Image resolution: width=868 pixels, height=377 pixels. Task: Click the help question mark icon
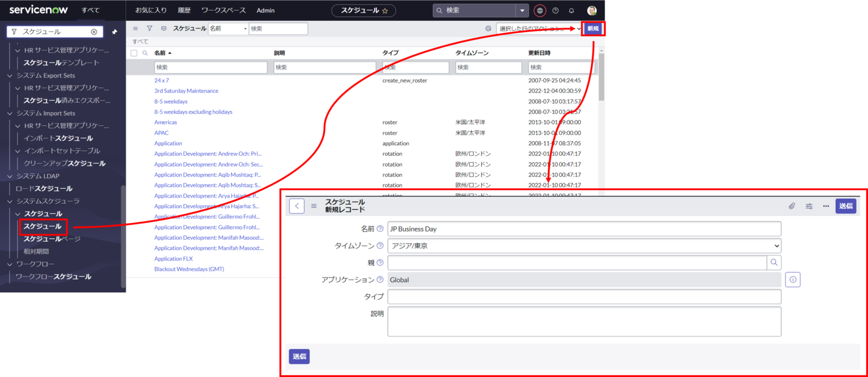click(555, 10)
